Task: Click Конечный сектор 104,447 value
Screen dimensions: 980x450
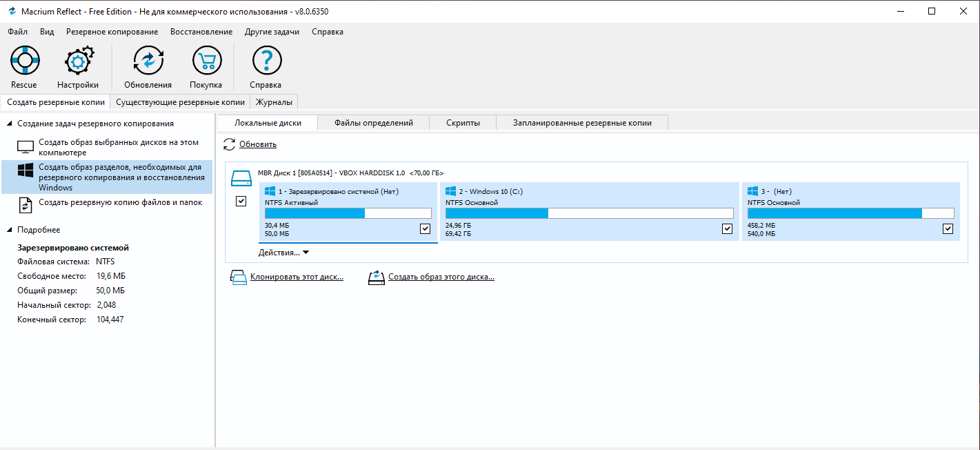Action: tap(110, 320)
